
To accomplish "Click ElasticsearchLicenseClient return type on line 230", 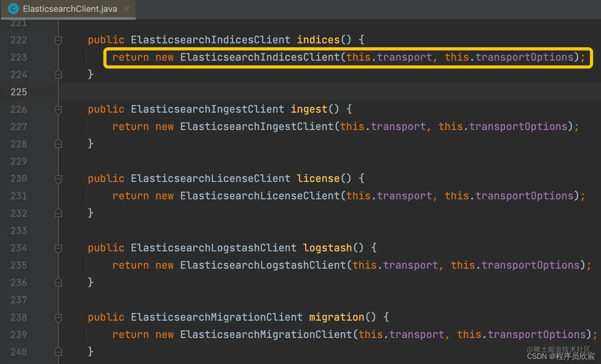I will tap(211, 178).
